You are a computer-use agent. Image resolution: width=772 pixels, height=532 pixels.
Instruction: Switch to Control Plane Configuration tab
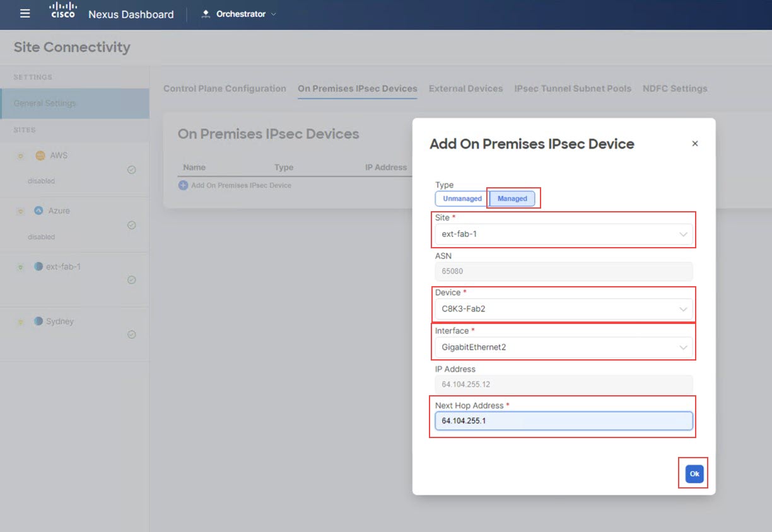(225, 89)
